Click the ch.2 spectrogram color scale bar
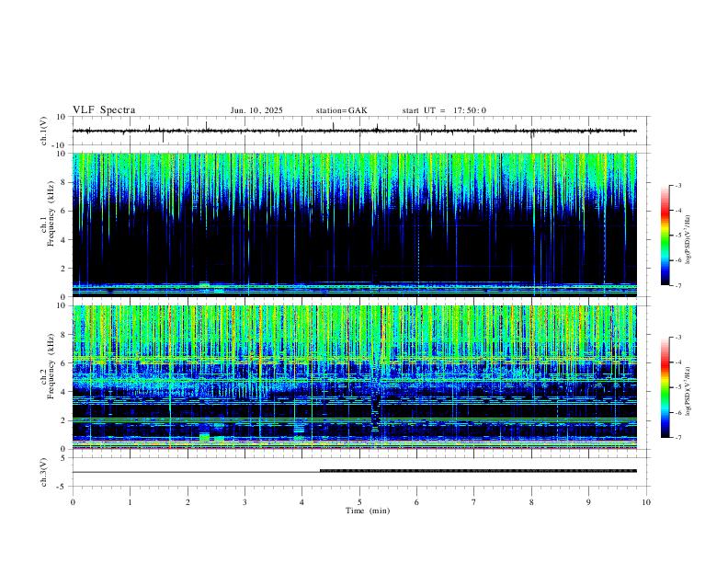The width and height of the screenshot is (728, 563). (665, 387)
